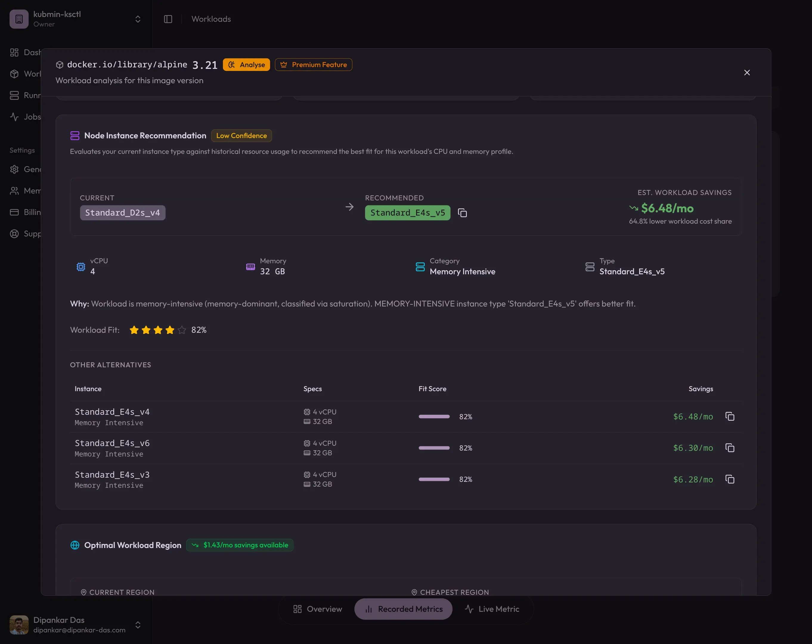Image resolution: width=812 pixels, height=644 pixels.
Task: Open Jobs using the activity waveform icon
Action: pyautogui.click(x=15, y=117)
